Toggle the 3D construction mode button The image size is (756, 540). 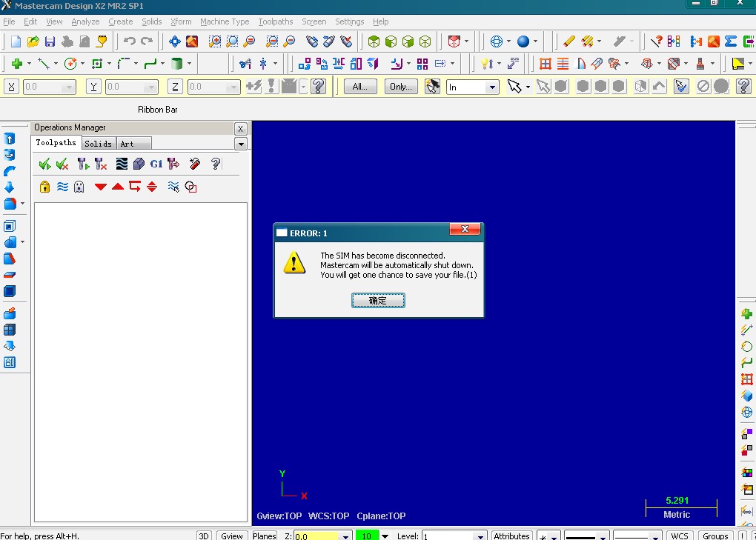204,535
